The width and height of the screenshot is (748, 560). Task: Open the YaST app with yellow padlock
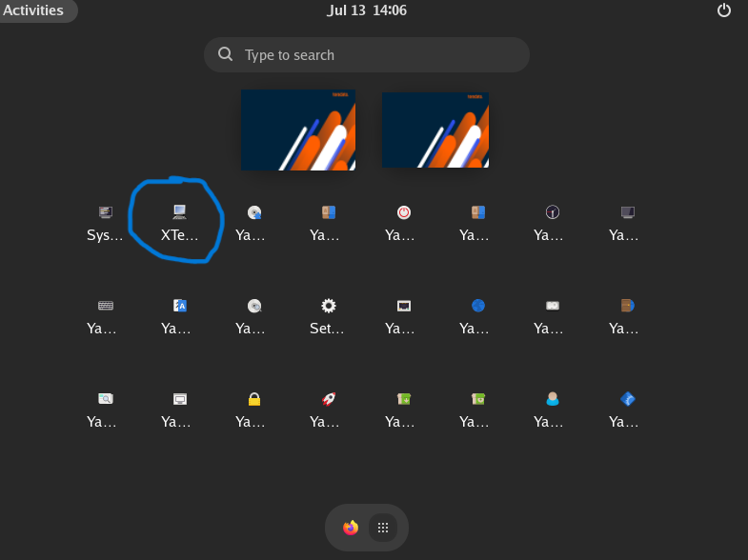click(254, 410)
